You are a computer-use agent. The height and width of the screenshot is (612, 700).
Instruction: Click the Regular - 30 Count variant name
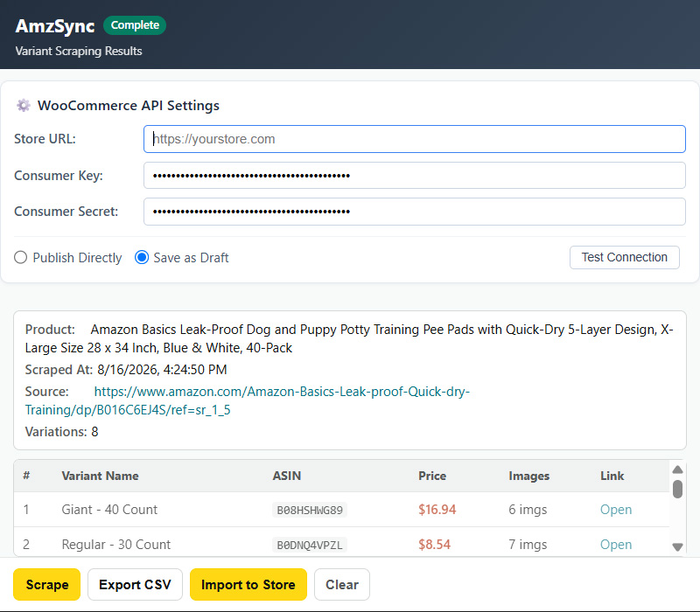116,544
